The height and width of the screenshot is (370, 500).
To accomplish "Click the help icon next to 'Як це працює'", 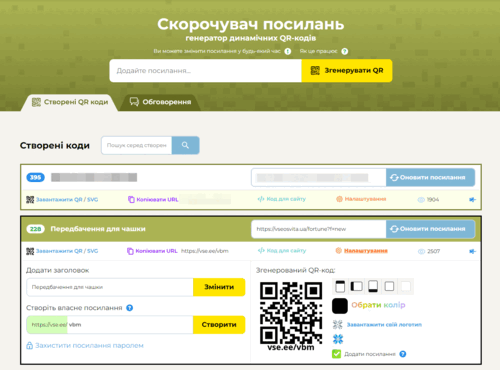I will [x=345, y=51].
